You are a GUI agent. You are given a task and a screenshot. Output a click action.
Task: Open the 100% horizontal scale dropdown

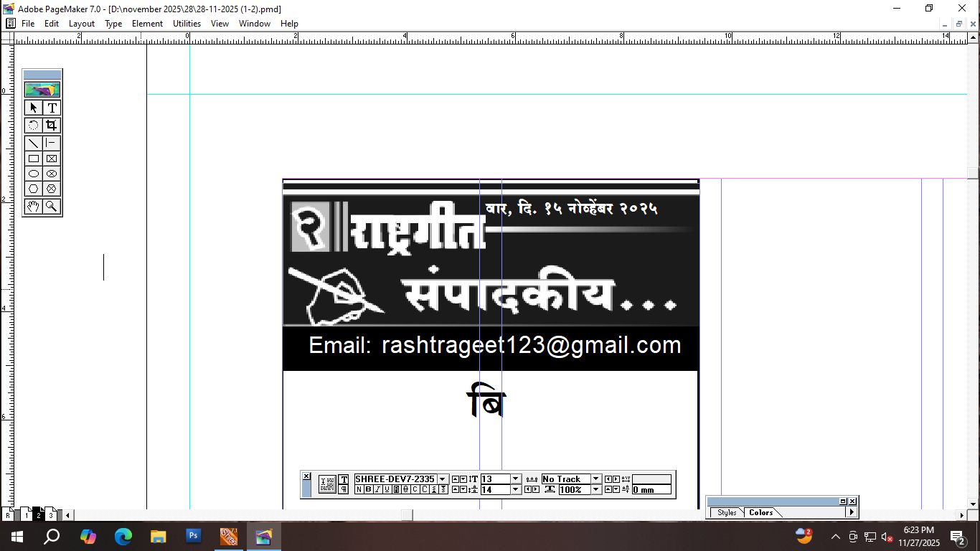pyautogui.click(x=595, y=489)
